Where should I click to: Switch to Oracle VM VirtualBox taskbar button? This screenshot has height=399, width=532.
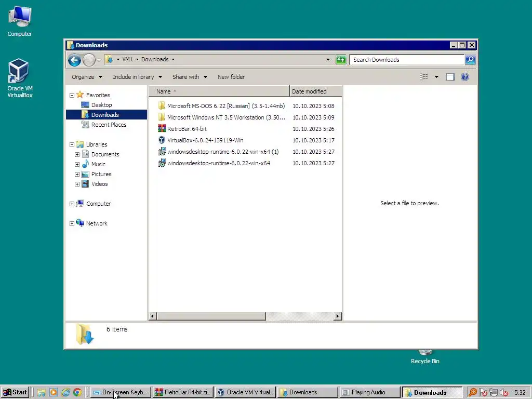(245, 392)
